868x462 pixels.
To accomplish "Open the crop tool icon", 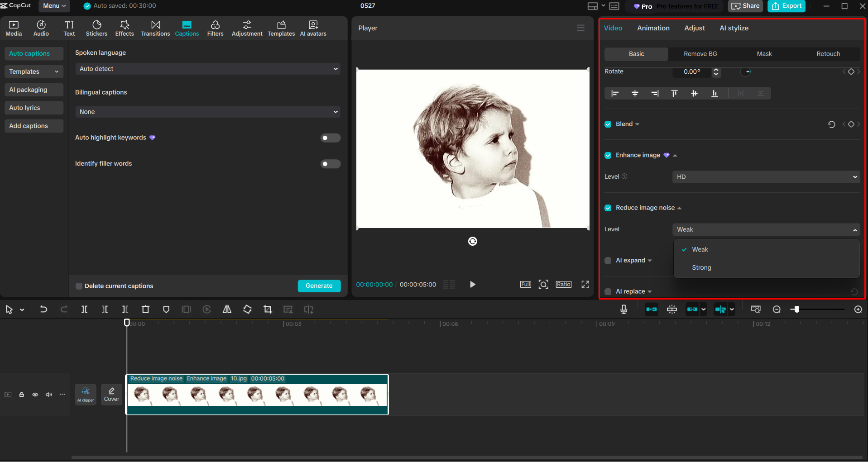I will tap(268, 309).
